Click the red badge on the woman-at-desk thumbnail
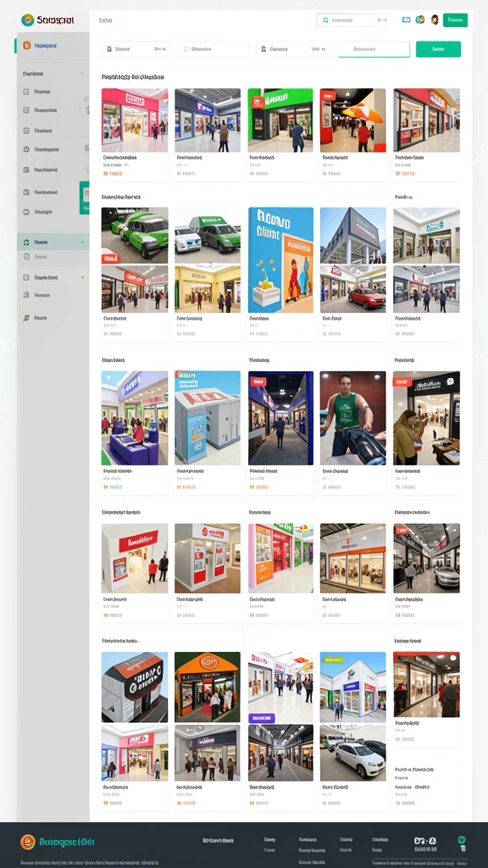The height and width of the screenshot is (868, 488). click(402, 381)
